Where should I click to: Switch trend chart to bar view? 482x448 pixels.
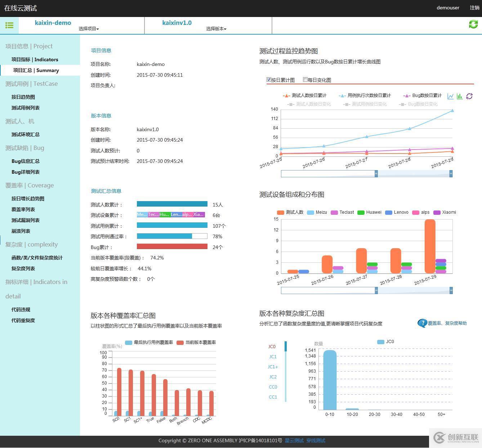click(x=459, y=96)
